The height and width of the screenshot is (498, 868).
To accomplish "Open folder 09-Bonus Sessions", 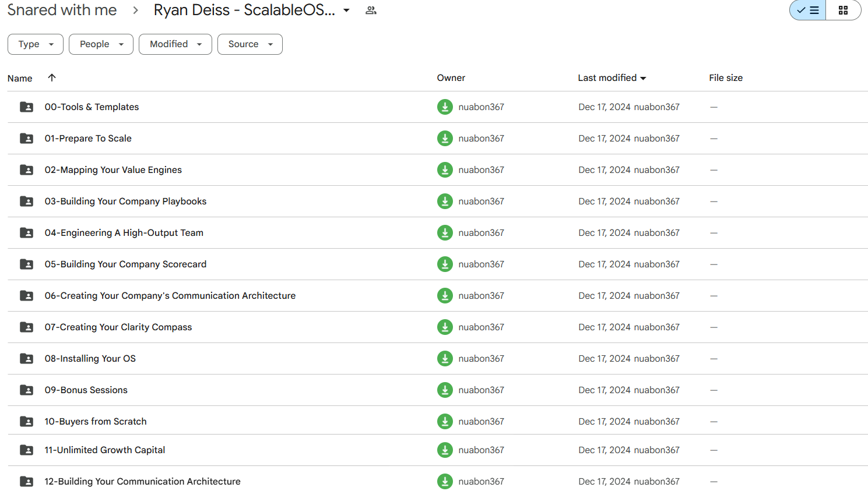I will pos(86,390).
